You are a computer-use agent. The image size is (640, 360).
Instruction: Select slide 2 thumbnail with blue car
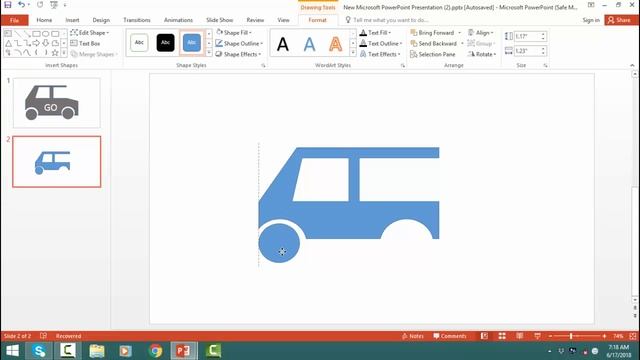click(x=57, y=162)
